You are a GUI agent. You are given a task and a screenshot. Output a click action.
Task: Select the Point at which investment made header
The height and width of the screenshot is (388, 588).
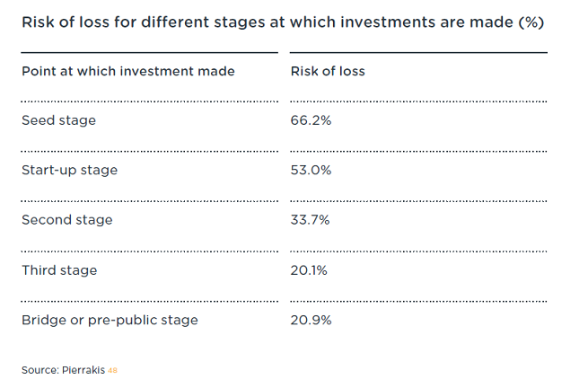click(128, 71)
